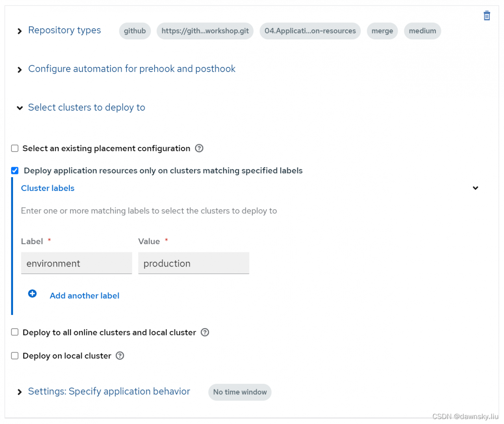Click the plus icon to add label
This screenshot has width=504, height=424.
pyautogui.click(x=32, y=294)
